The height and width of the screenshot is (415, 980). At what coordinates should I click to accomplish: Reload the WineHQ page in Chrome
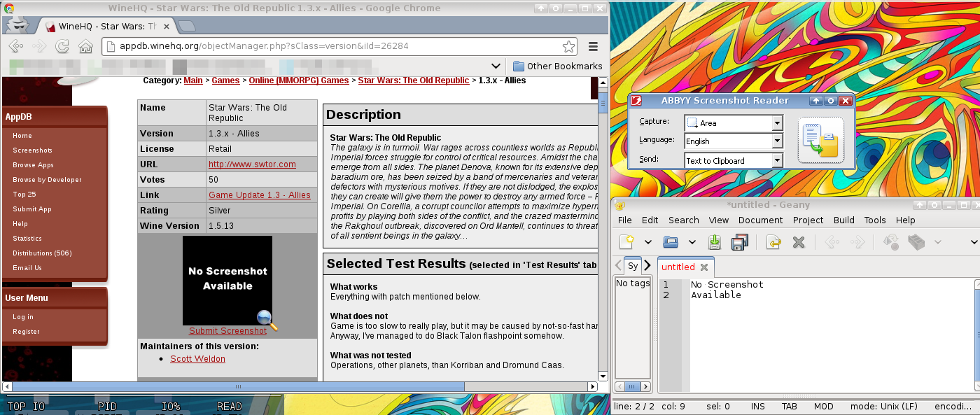pyautogui.click(x=62, y=47)
